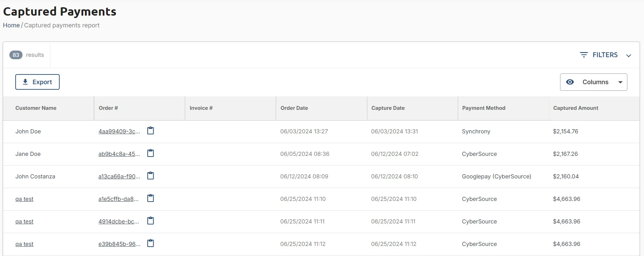Open order a13ca66a-f90... link
644x256 pixels.
(119, 176)
